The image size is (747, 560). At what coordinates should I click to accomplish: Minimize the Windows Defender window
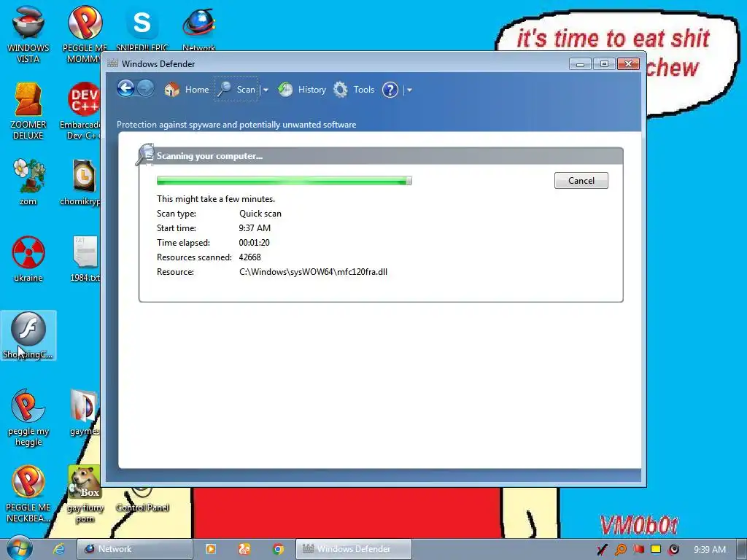pos(580,64)
